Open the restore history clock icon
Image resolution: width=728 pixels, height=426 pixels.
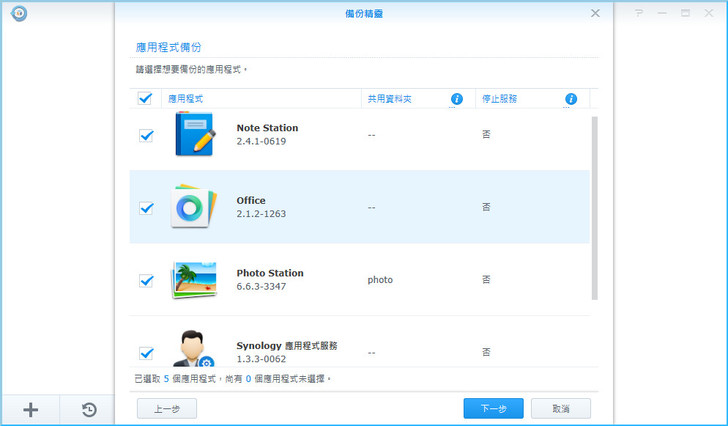click(89, 409)
